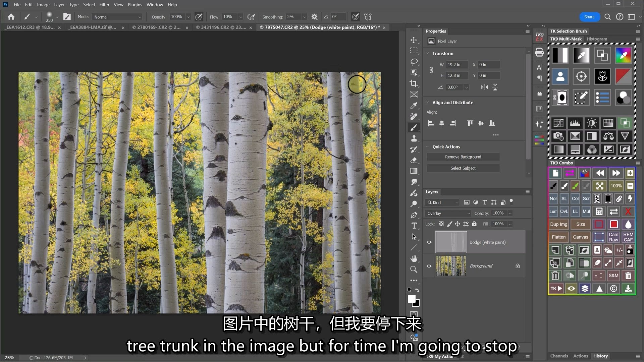Viewport: 644px width, 362px height.
Task: Select the Lasso tool
Action: click(x=414, y=62)
